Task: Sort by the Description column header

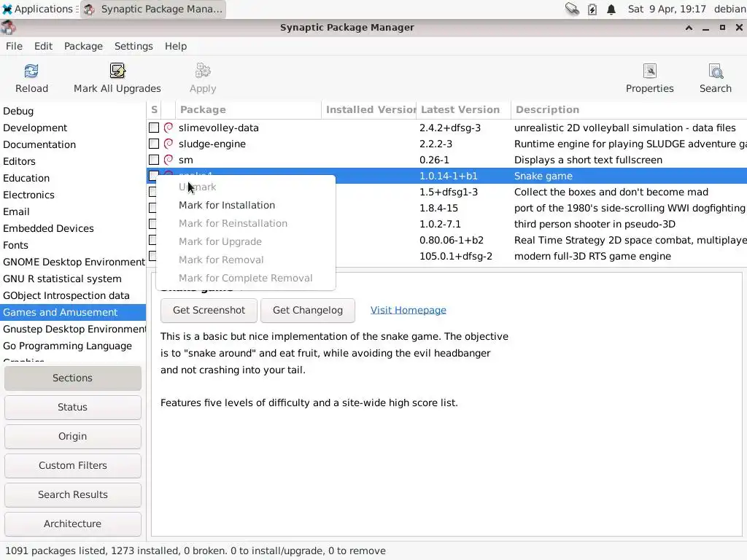Action: (x=629, y=109)
